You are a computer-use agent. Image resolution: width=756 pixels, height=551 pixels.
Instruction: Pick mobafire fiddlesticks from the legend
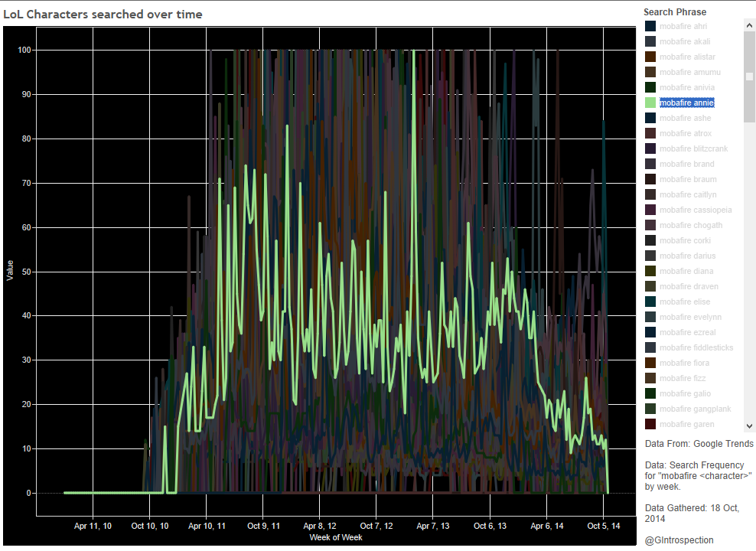click(x=696, y=348)
